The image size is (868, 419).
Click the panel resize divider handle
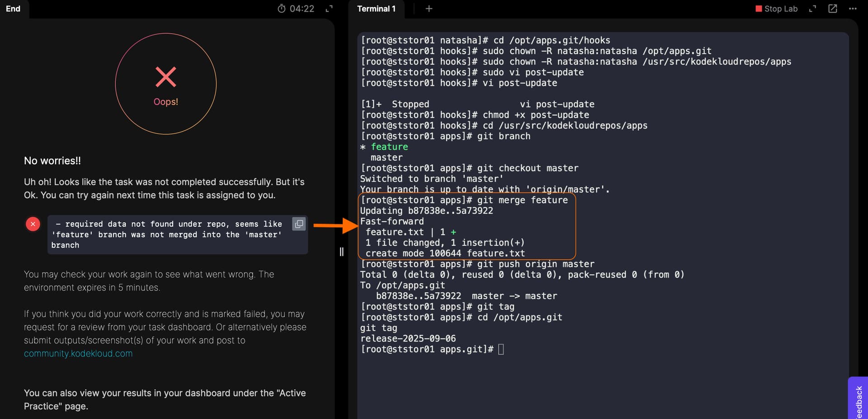click(341, 252)
